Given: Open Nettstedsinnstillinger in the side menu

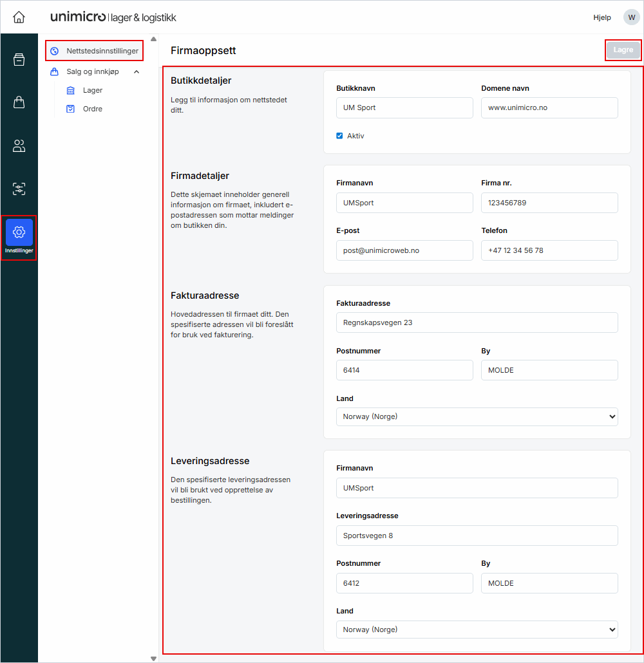Looking at the screenshot, I should tap(95, 51).
